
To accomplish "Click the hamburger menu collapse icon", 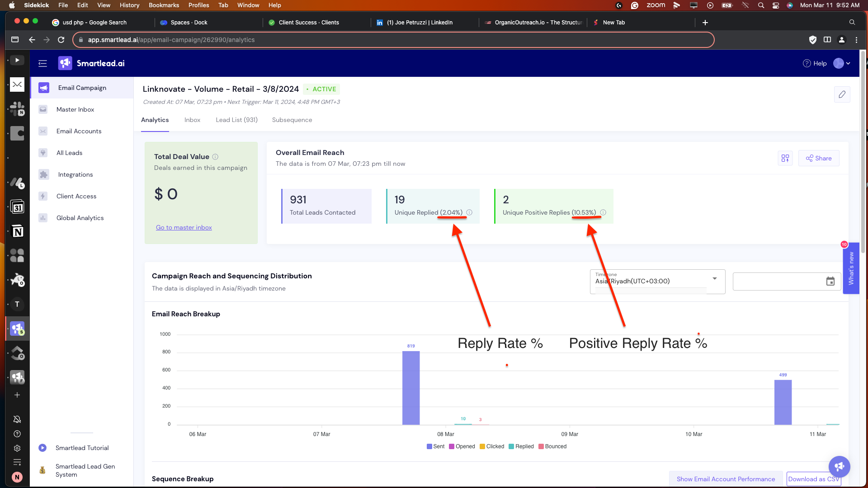I will 43,63.
